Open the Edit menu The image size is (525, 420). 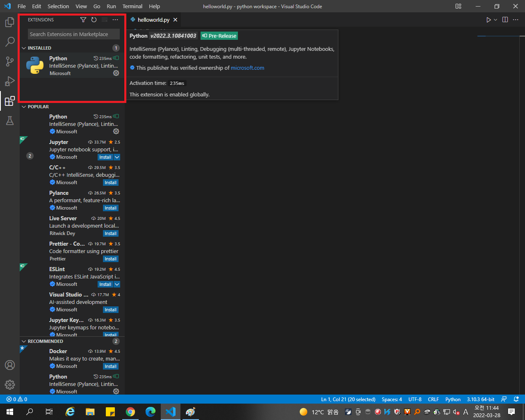tap(37, 6)
